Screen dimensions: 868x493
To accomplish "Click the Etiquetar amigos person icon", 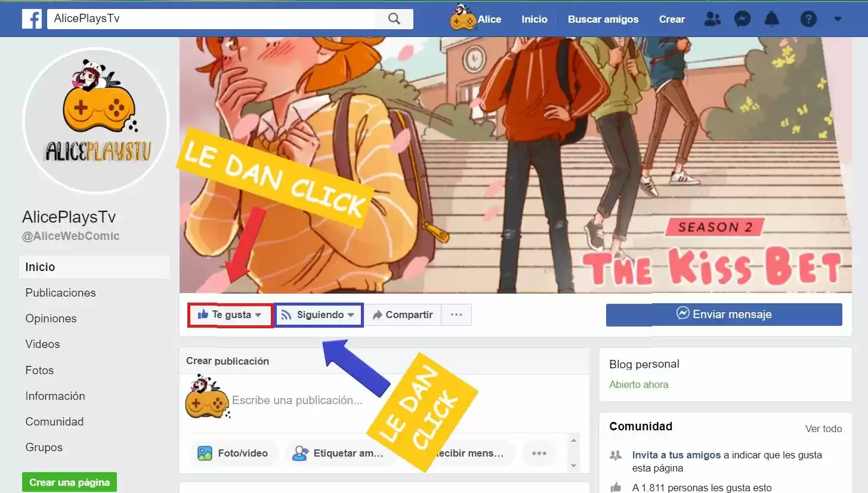I will [x=299, y=453].
